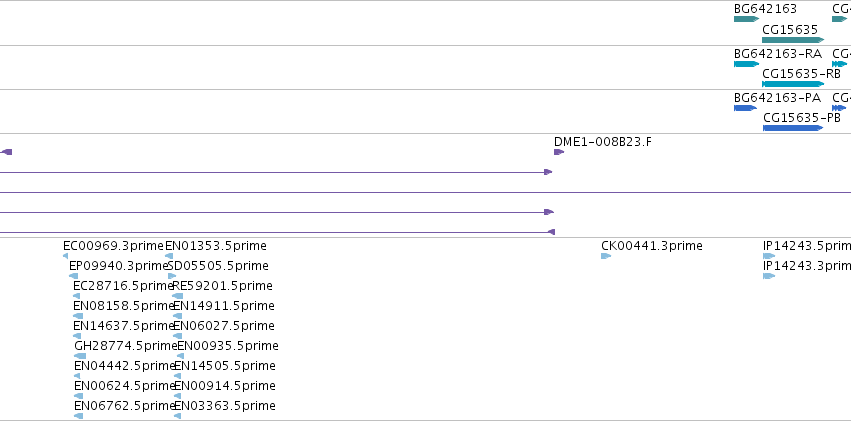The image size is (851, 421).
Task: Open the DME1-008B23.F feature label
Action: pos(603,142)
